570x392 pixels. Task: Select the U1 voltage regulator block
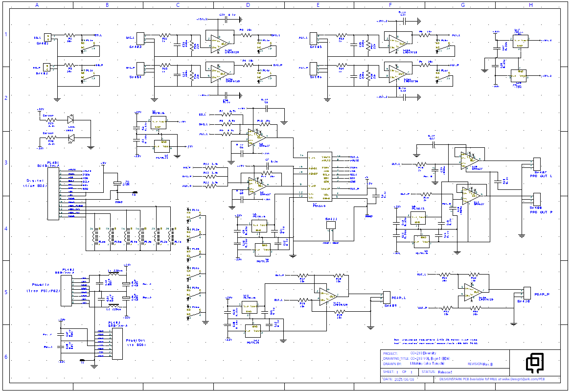pyautogui.click(x=159, y=122)
